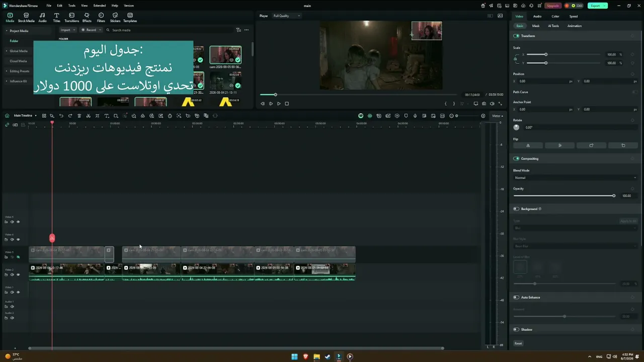Click the mark in bracket icon

446,104
